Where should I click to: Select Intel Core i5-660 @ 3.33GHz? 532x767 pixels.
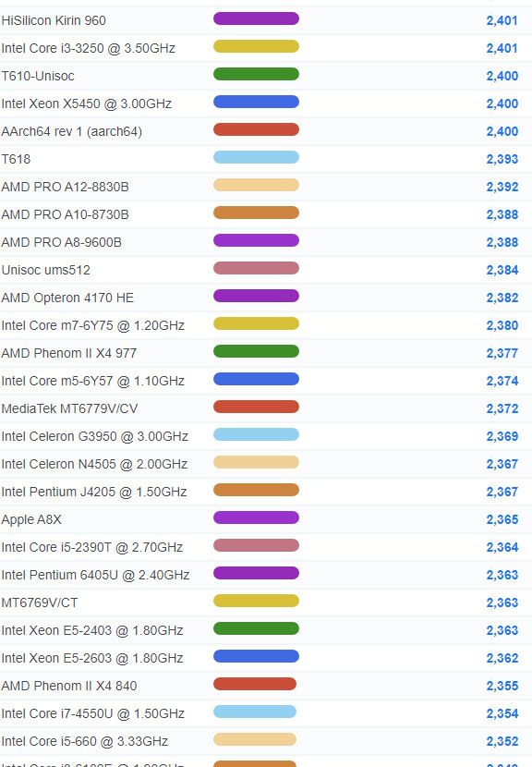pos(85,741)
